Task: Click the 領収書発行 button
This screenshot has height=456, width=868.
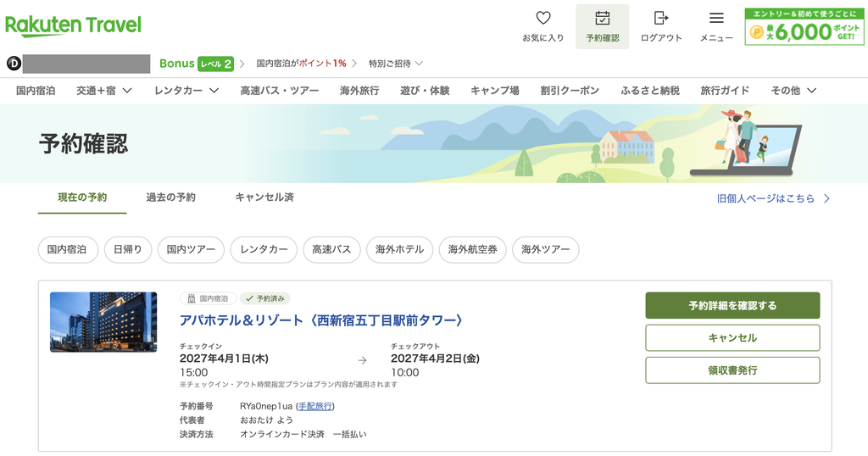Action: coord(732,370)
